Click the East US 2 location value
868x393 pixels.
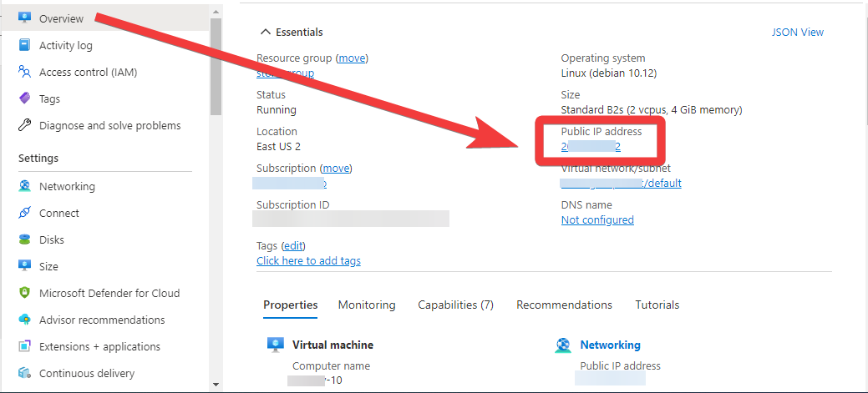[278, 147]
